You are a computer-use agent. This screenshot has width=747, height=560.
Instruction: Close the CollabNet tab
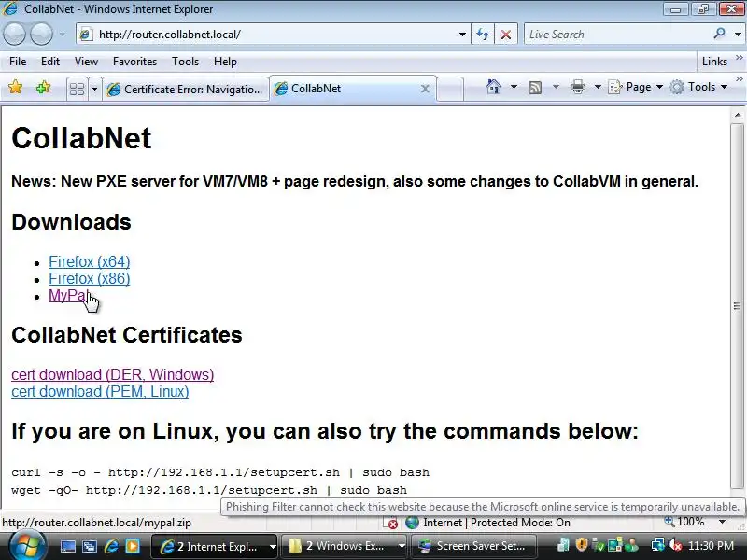[x=425, y=89]
